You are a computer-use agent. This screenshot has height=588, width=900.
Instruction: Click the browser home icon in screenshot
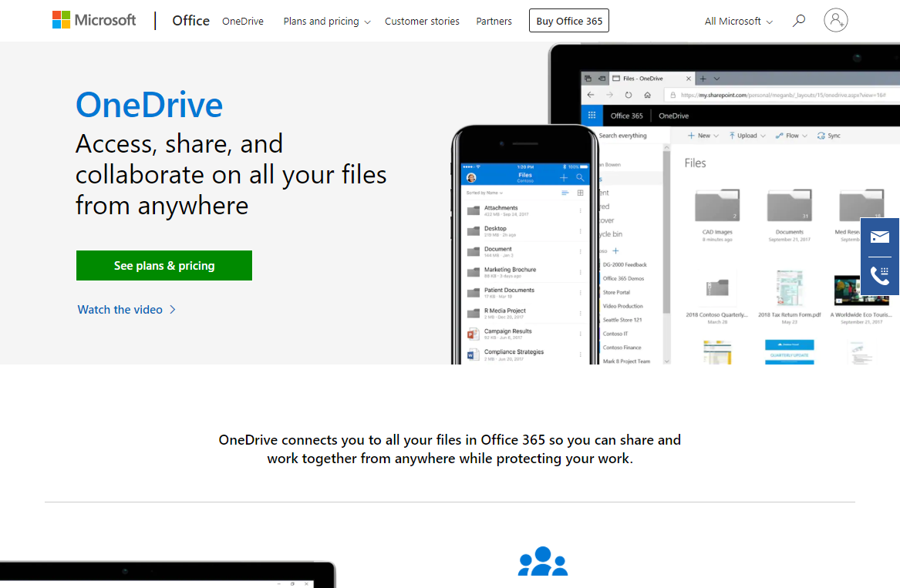click(648, 95)
